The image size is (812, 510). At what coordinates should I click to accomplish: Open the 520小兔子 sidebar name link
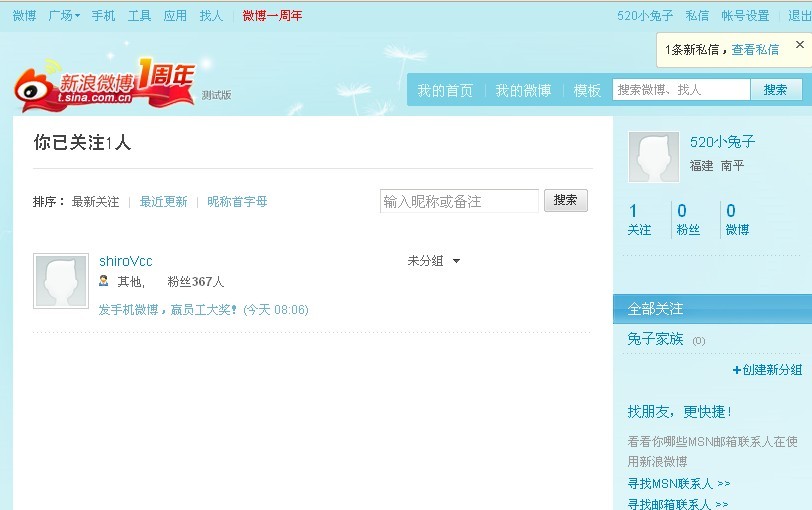[722, 142]
